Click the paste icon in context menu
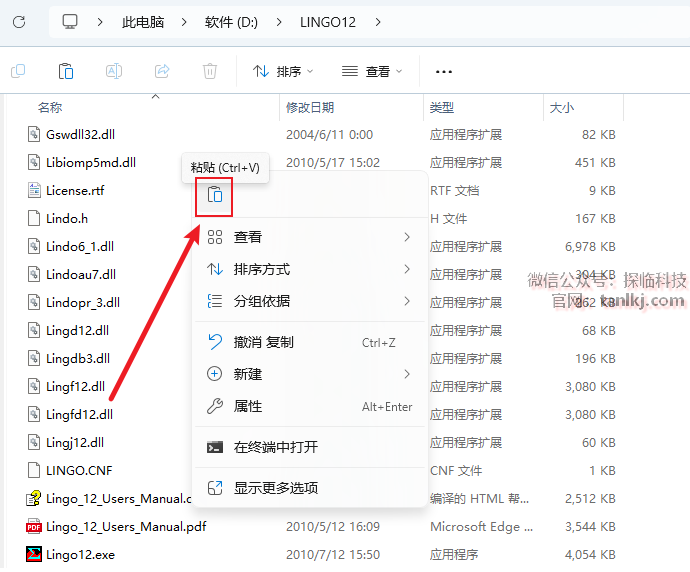Viewport: 690px width, 572px height. point(214,194)
